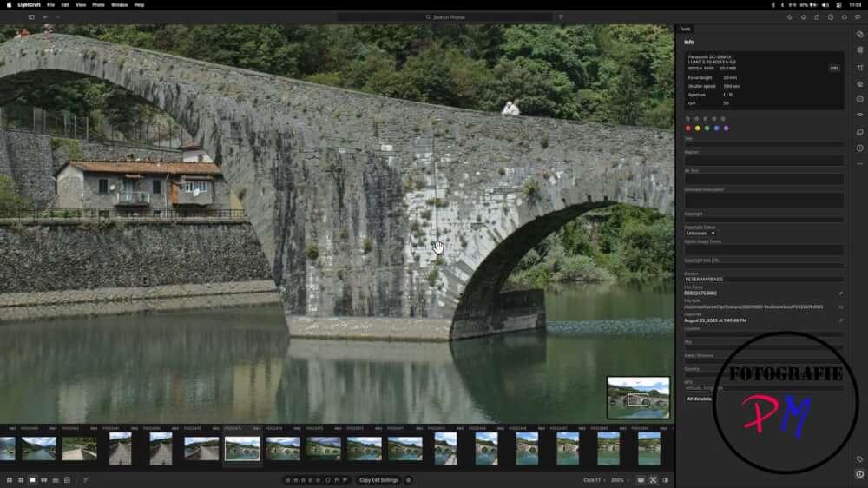Apply the yellow color label
Viewport: 868px width, 488px height.
698,128
